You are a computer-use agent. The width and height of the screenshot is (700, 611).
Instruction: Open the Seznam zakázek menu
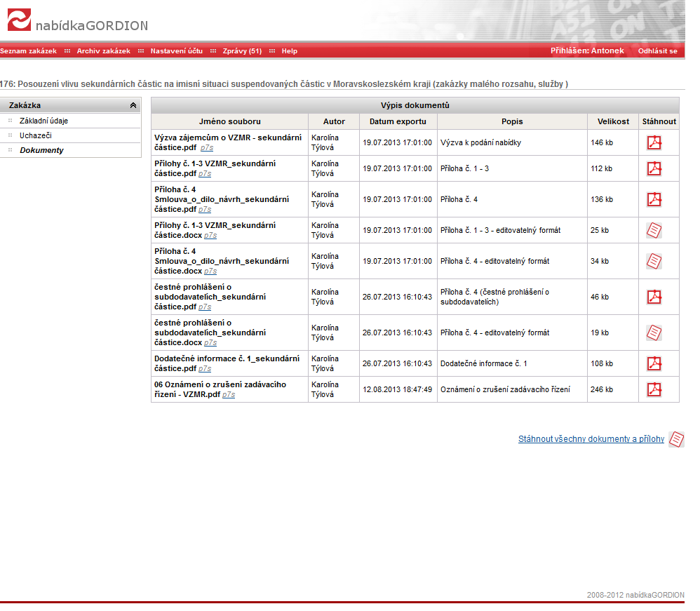[x=29, y=51]
